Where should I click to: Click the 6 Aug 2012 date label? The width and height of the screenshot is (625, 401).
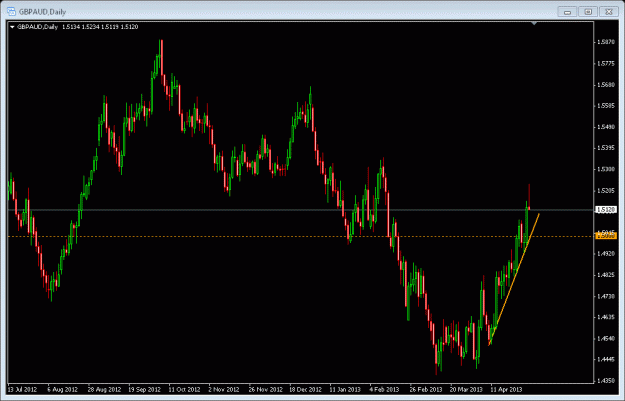point(62,389)
